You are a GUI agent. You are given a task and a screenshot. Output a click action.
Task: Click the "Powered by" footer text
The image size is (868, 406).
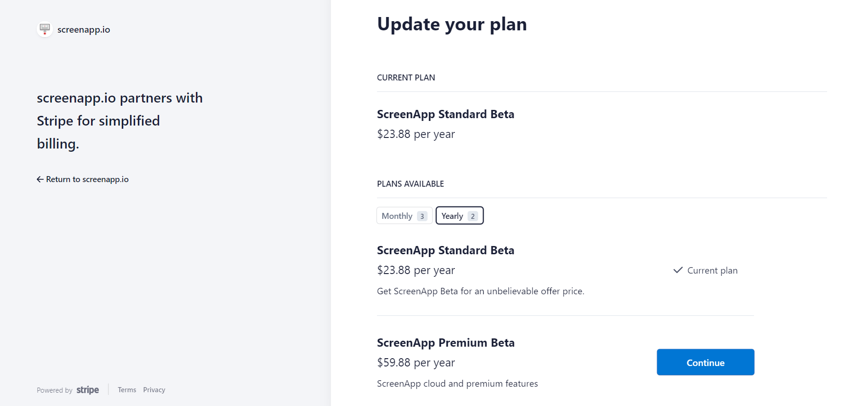coord(55,390)
